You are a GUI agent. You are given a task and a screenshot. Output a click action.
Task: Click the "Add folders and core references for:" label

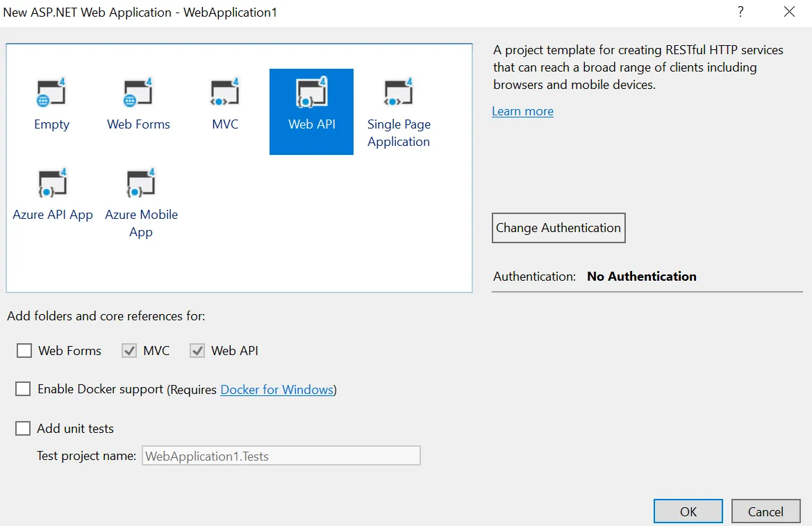click(106, 316)
